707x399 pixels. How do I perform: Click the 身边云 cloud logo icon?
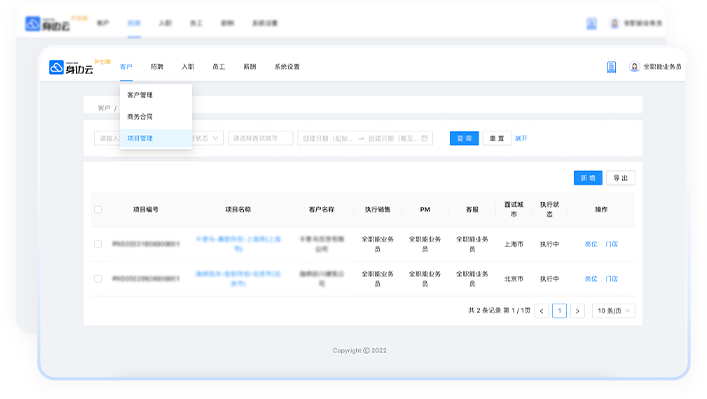56,67
